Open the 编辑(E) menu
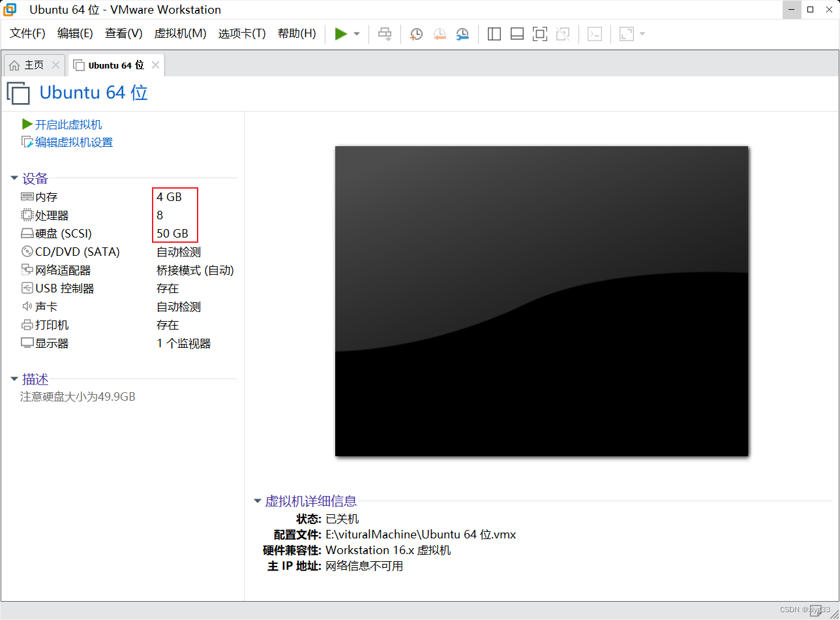Image resolution: width=840 pixels, height=620 pixels. pos(75,33)
